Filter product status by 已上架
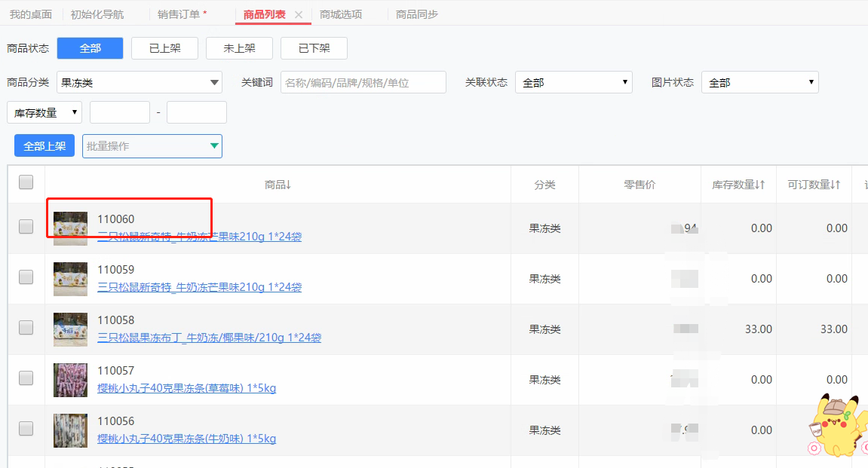868x468 pixels. (164, 48)
